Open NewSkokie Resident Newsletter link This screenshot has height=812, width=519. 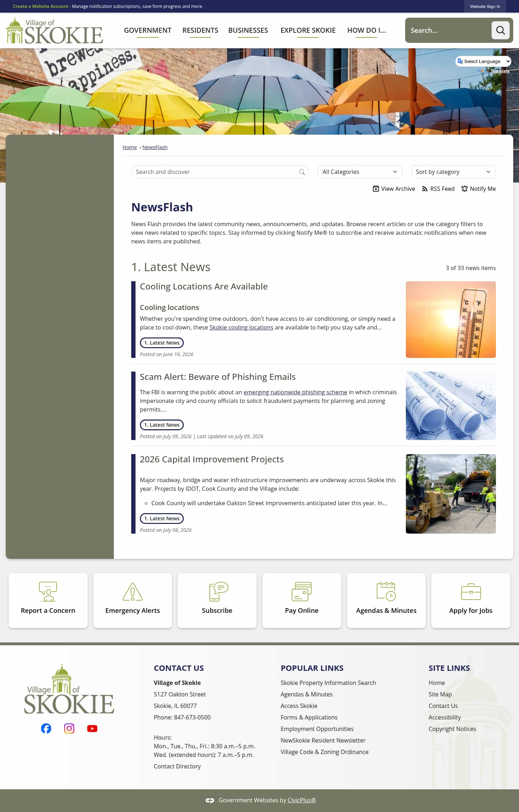click(x=323, y=740)
